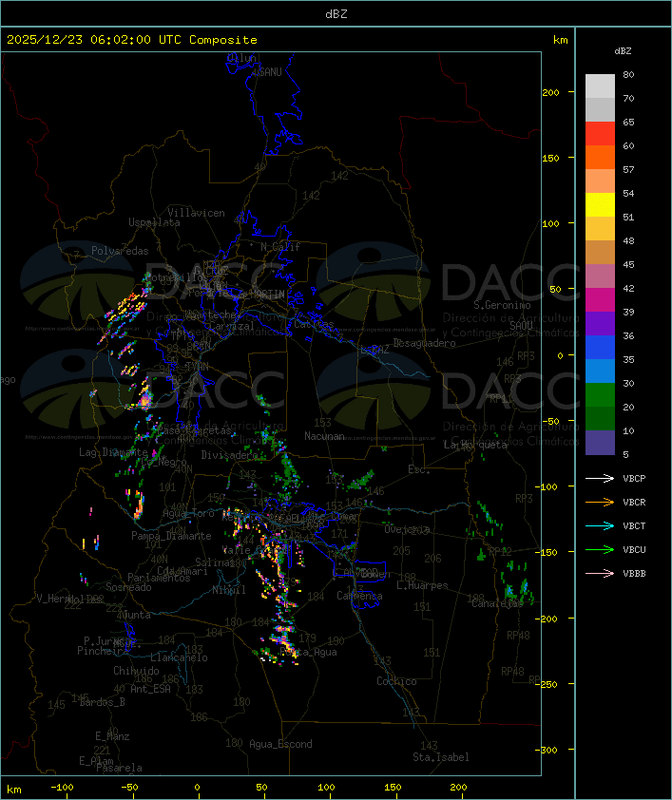Pick the light gray 70-80 dBZ swatch
The width and height of the screenshot is (672, 800).
pos(600,86)
